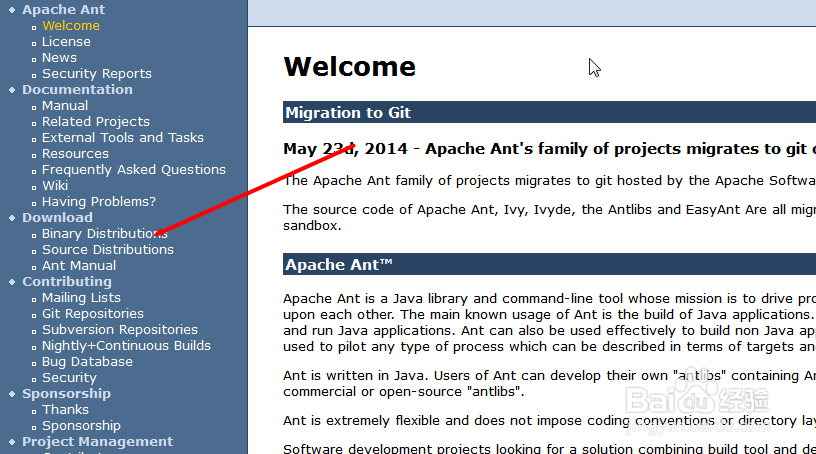Screen dimensions: 816x454
Task: Open the Bug Database link
Action: click(87, 362)
